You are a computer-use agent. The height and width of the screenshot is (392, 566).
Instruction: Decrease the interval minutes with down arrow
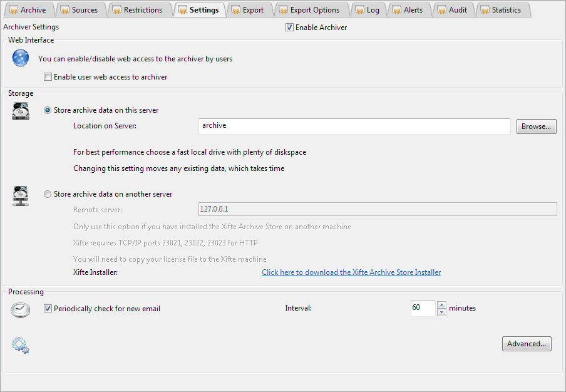click(442, 312)
